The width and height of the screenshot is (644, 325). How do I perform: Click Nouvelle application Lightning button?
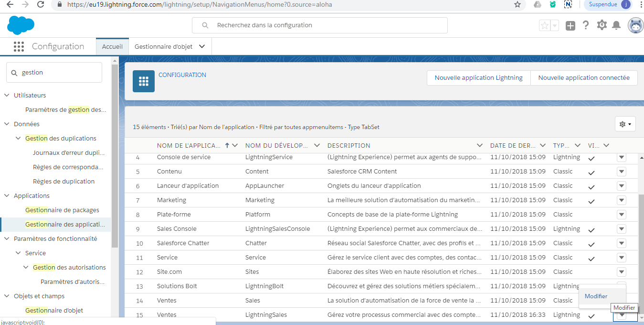click(478, 78)
